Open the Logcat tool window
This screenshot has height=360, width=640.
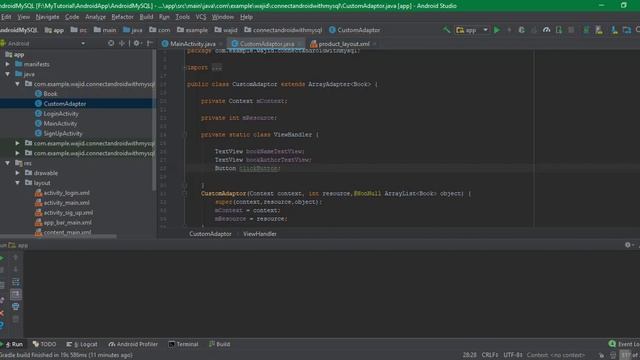click(x=82, y=344)
